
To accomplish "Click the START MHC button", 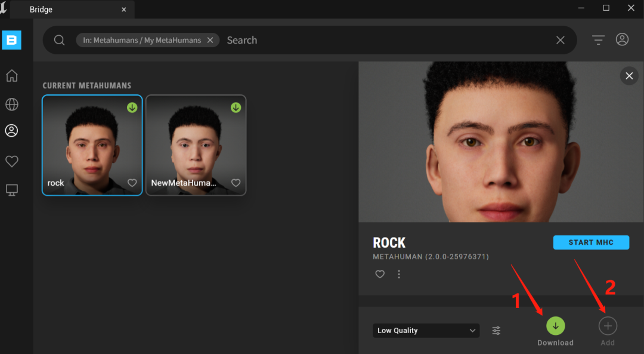I will pyautogui.click(x=591, y=242).
